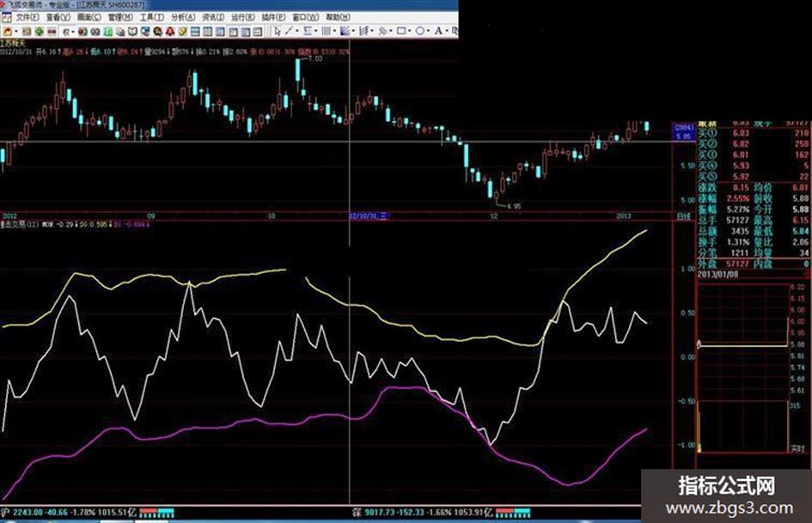Click the 2013/01/08 date label

click(717, 274)
